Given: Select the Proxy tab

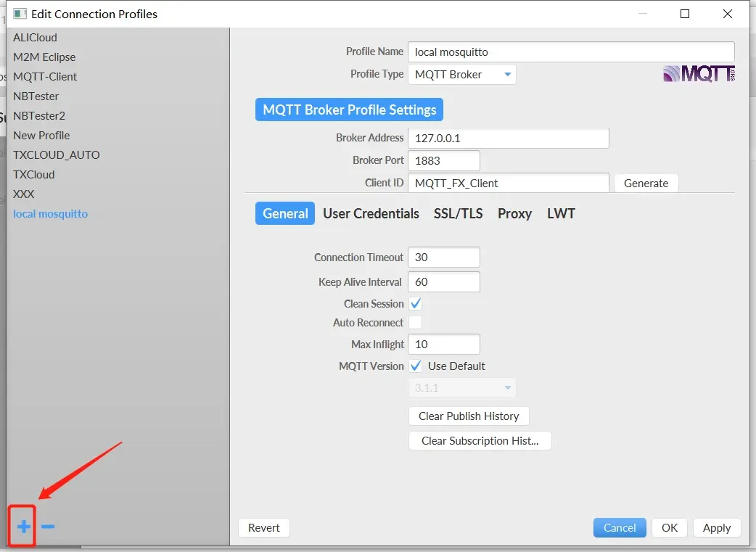Looking at the screenshot, I should (514, 213).
